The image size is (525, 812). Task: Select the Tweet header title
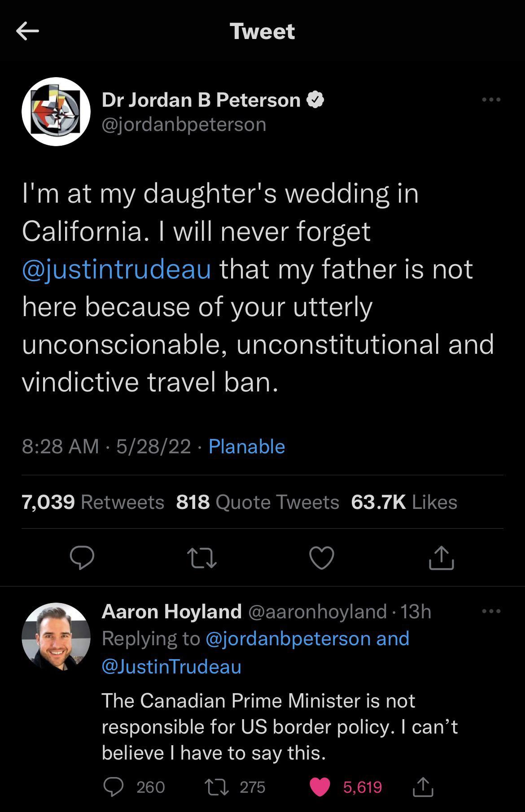coord(262,31)
